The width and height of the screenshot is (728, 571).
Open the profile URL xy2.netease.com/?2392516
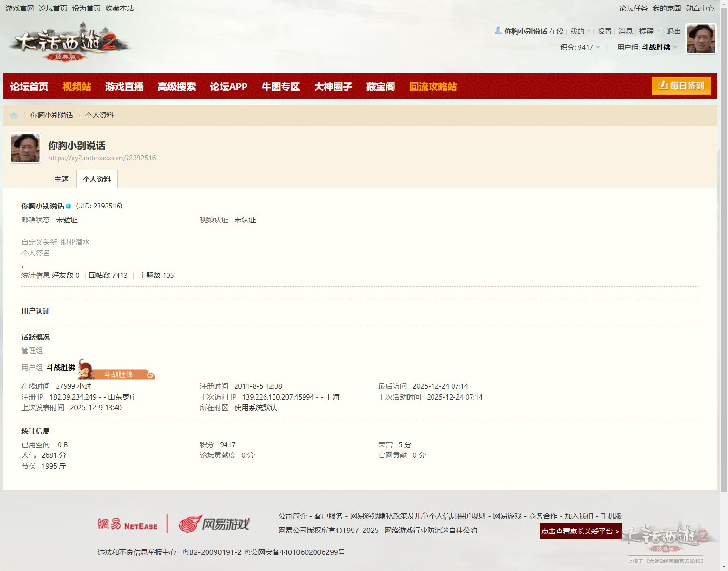click(102, 158)
